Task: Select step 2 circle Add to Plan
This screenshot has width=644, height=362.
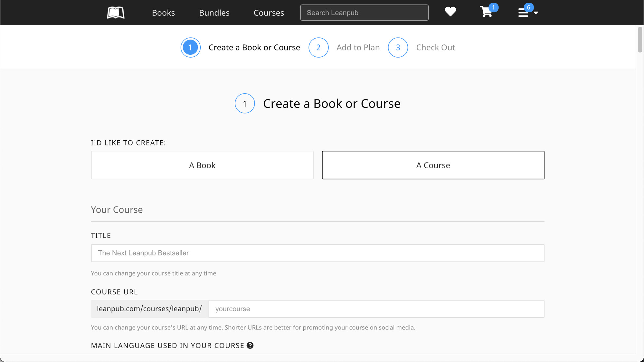Action: (x=318, y=47)
